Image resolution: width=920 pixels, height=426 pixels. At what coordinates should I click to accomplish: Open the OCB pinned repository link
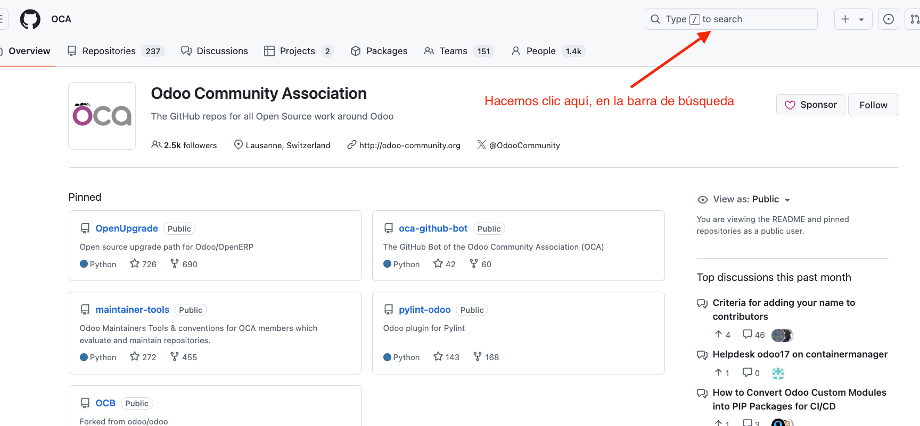point(106,403)
